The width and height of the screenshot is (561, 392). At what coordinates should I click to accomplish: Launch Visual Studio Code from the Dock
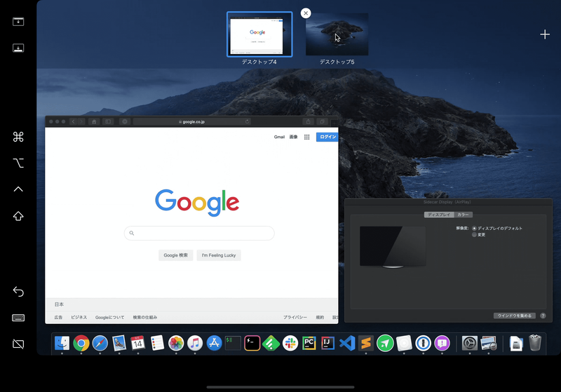[x=347, y=344]
